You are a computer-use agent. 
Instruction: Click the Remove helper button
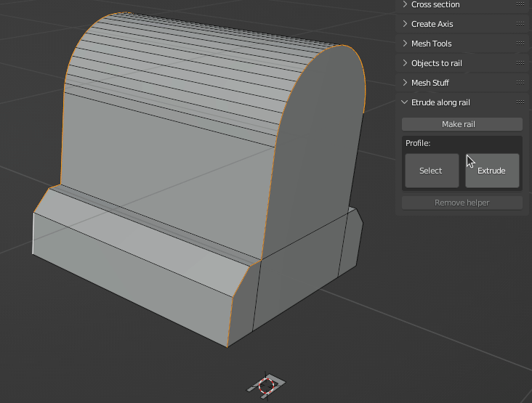[462, 203]
